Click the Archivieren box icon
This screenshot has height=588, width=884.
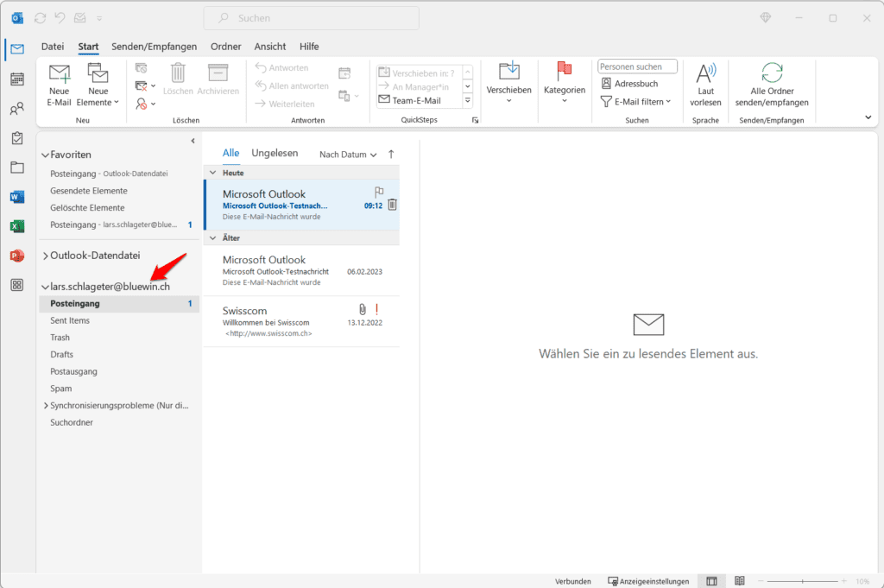click(x=218, y=73)
